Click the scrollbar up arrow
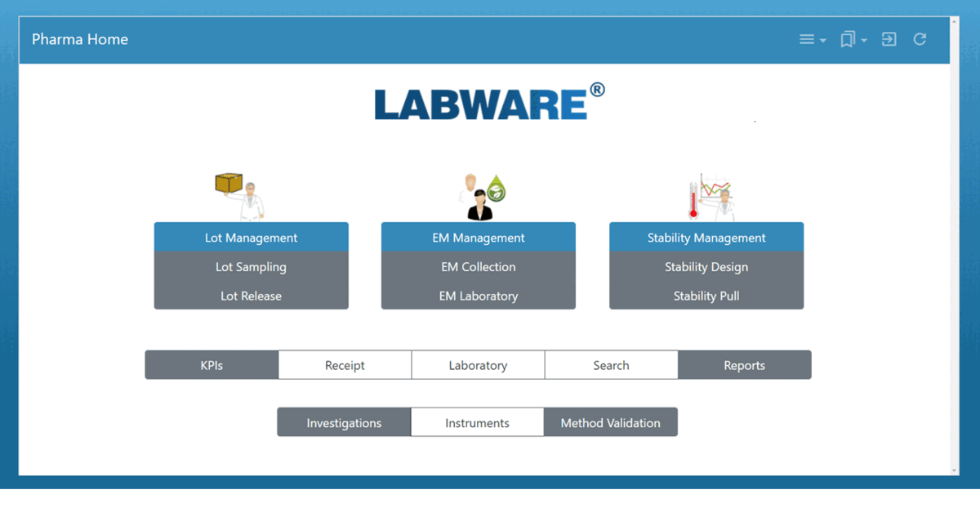980x512 pixels. point(955,20)
